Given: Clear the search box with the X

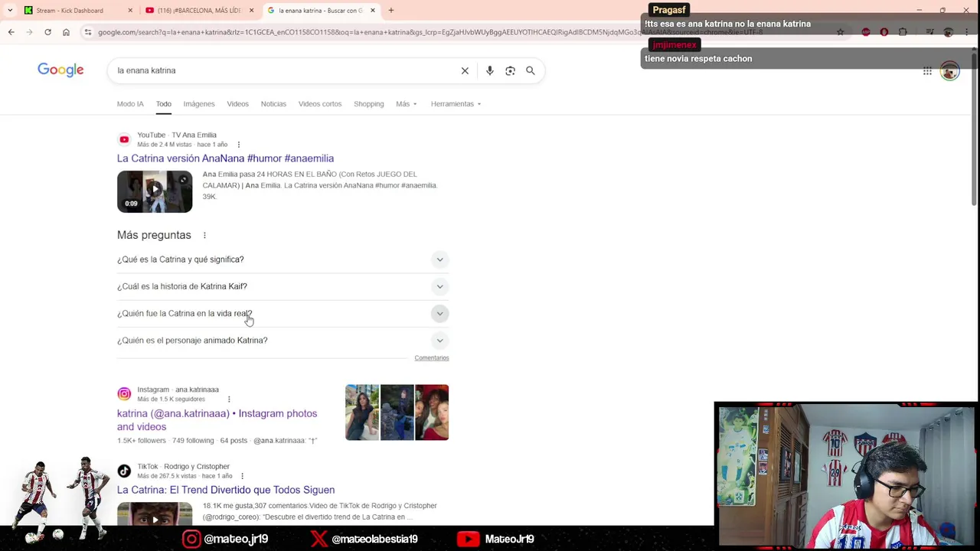Looking at the screenshot, I should [465, 70].
